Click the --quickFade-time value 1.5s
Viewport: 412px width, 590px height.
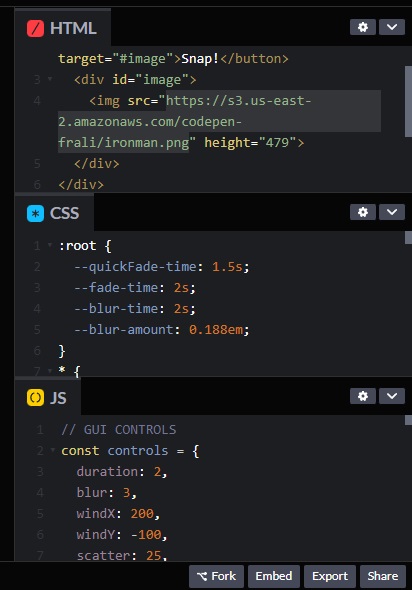pyautogui.click(x=227, y=267)
